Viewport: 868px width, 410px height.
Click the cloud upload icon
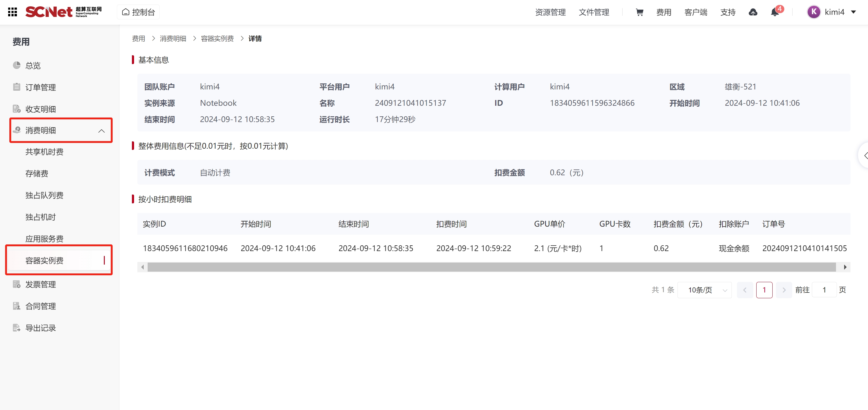click(x=753, y=12)
